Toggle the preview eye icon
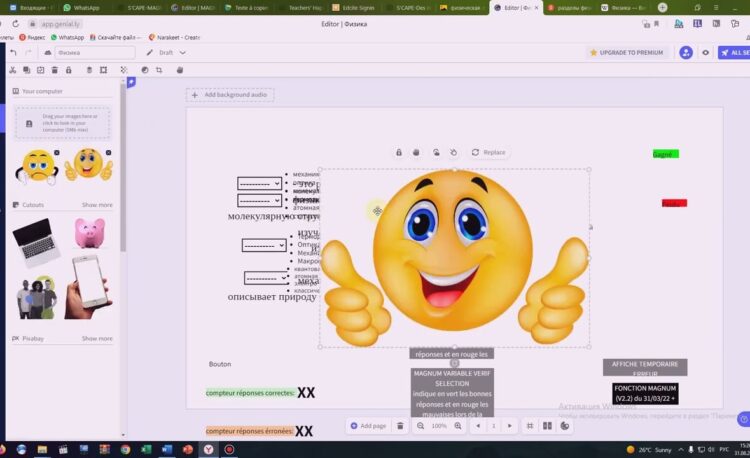Image resolution: width=750 pixels, height=458 pixels. (706, 52)
